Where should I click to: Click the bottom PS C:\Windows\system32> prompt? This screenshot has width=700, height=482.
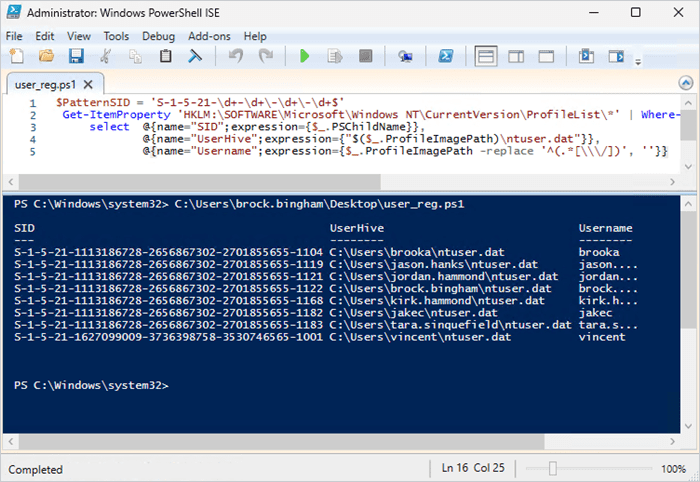(x=92, y=385)
